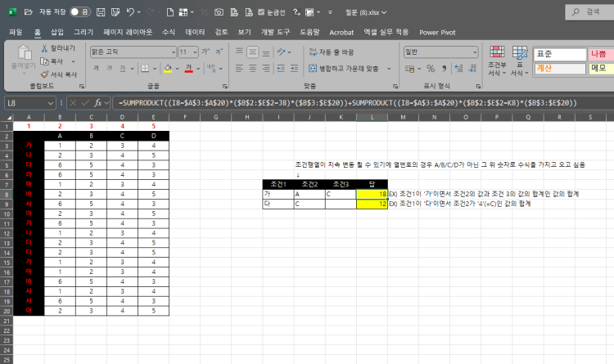Image resolution: width=614 pixels, height=364 pixels.
Task: Open the Power Pivot tab
Action: click(x=437, y=33)
